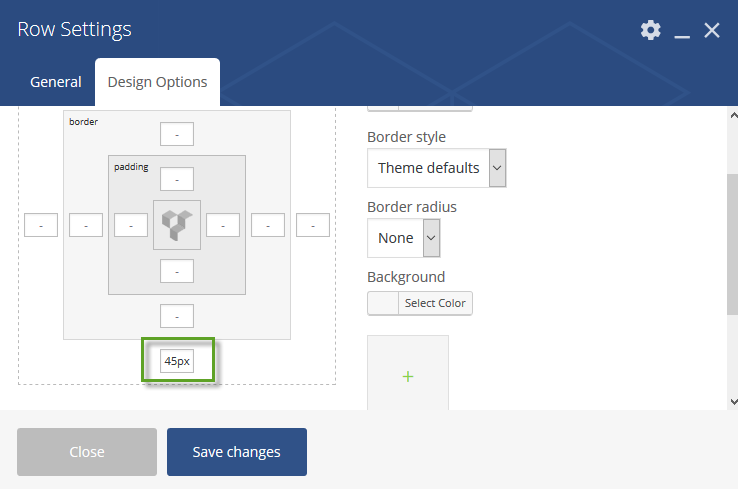Open the Border style dropdown

tap(437, 168)
